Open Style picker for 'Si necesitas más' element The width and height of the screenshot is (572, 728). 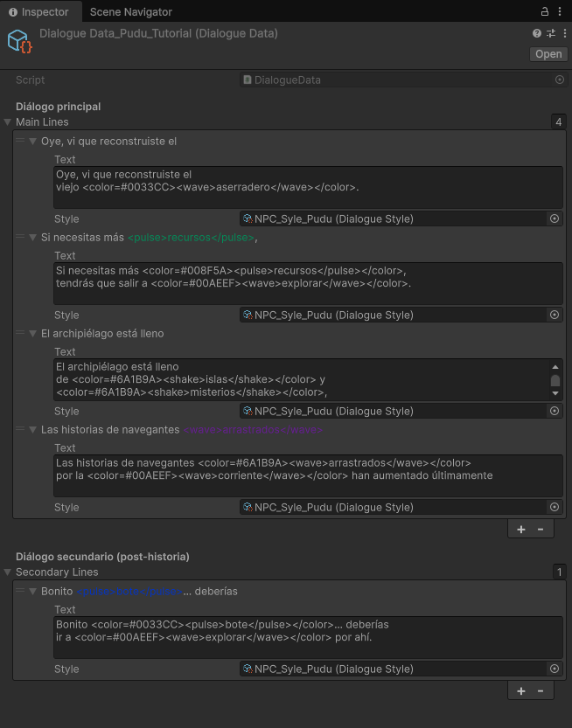(555, 315)
